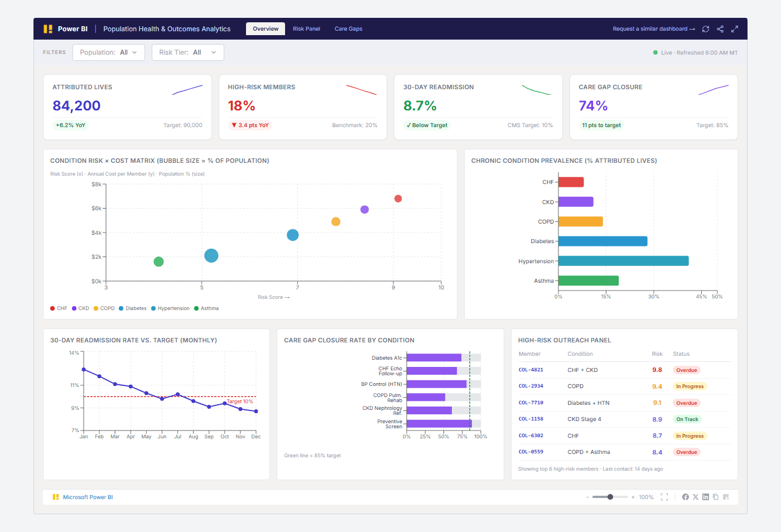This screenshot has height=532, width=781.
Task: Click the '+6.2% YoY' badge
Action: (70, 125)
